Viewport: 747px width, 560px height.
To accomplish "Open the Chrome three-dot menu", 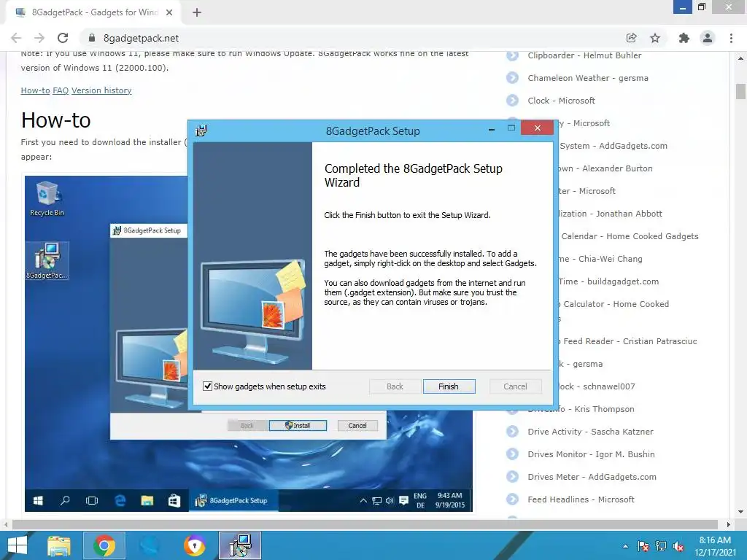I will click(x=731, y=38).
